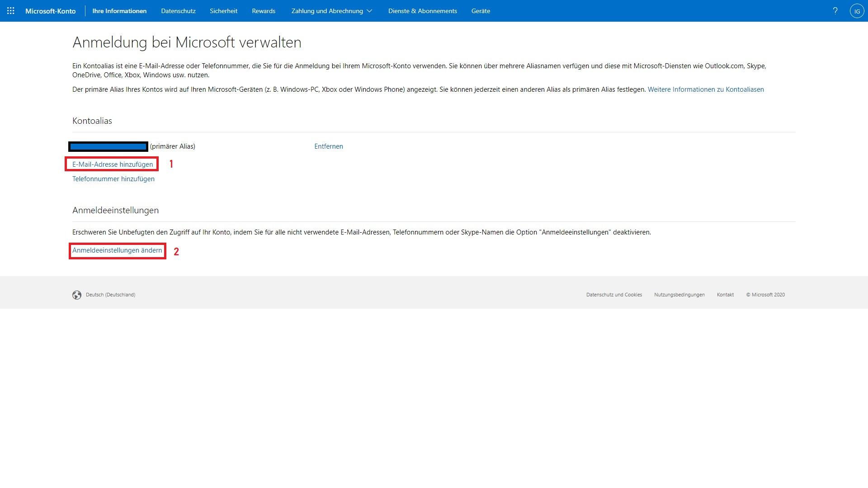Image resolution: width=868 pixels, height=488 pixels.
Task: Open Anmeldeeinstellungen ändern
Action: tap(117, 250)
